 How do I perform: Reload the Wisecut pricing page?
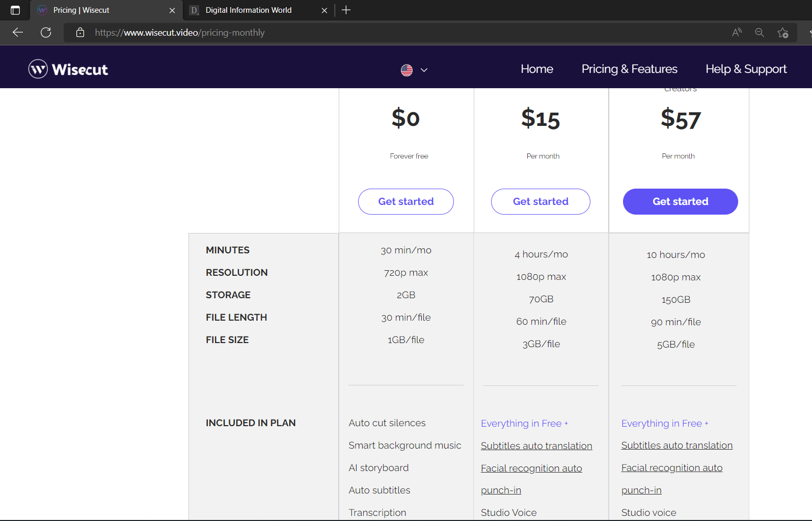(x=46, y=33)
